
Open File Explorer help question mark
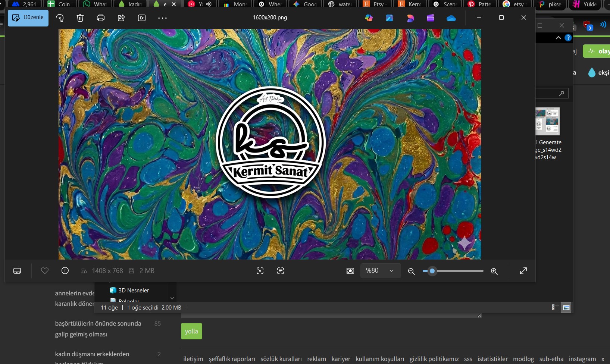coord(568,38)
